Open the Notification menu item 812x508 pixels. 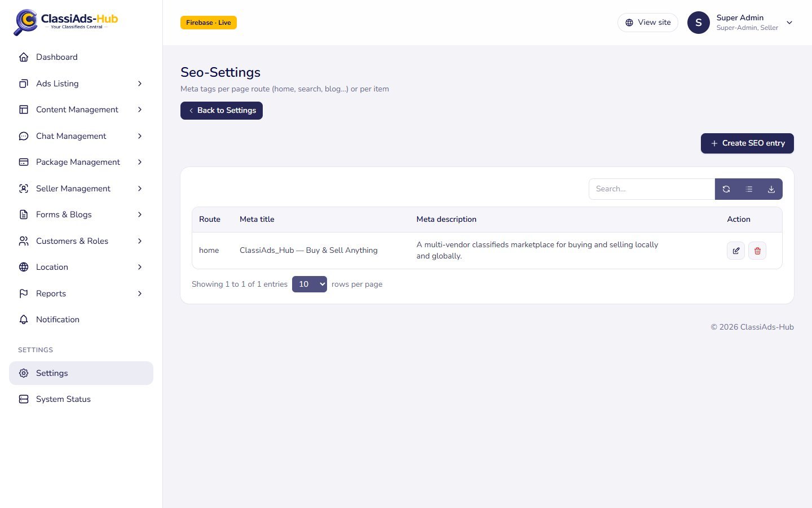click(x=81, y=319)
